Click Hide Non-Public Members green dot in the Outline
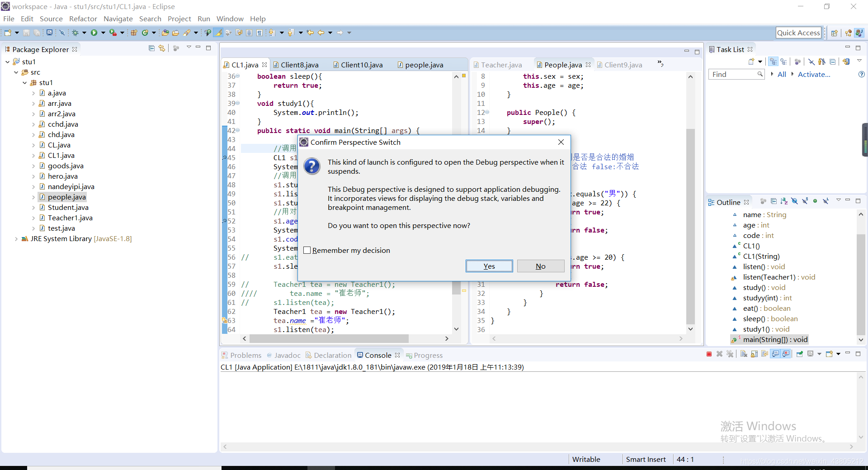The image size is (868, 470). tap(815, 201)
